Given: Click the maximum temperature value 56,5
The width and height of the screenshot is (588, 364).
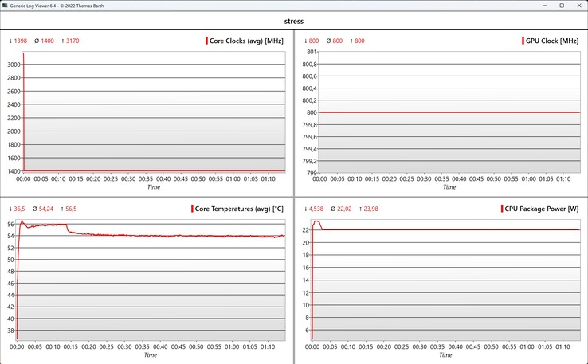Looking at the screenshot, I should 71,209.
